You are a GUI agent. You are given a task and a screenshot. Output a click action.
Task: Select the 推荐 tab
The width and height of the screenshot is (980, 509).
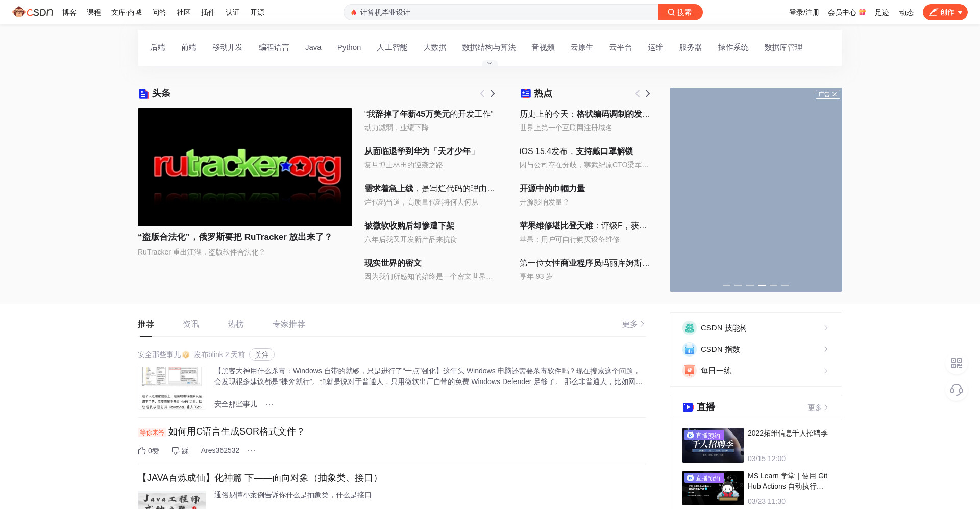pyautogui.click(x=146, y=324)
